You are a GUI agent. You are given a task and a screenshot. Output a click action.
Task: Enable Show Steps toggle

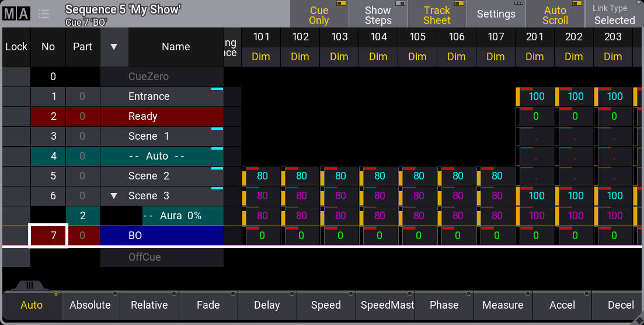pyautogui.click(x=378, y=15)
